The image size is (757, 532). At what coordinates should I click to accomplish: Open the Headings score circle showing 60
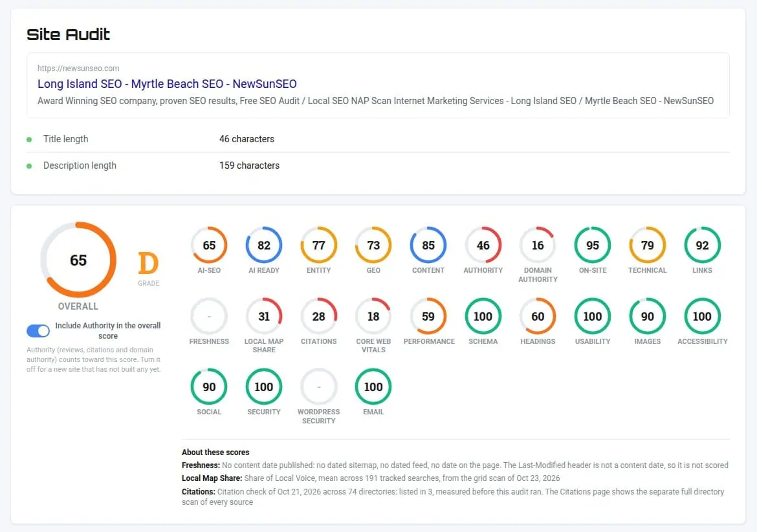click(x=538, y=316)
